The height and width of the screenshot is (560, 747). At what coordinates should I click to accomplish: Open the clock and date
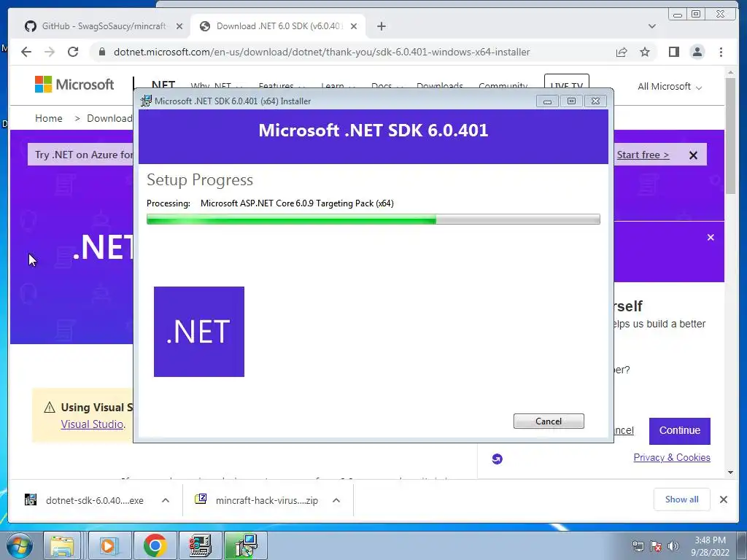(x=710, y=546)
